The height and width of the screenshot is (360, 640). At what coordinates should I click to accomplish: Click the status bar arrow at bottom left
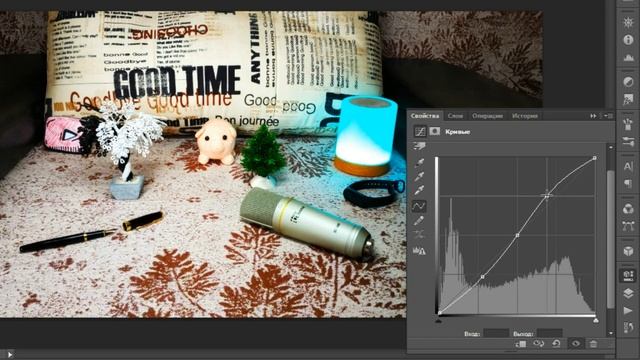coord(9,355)
